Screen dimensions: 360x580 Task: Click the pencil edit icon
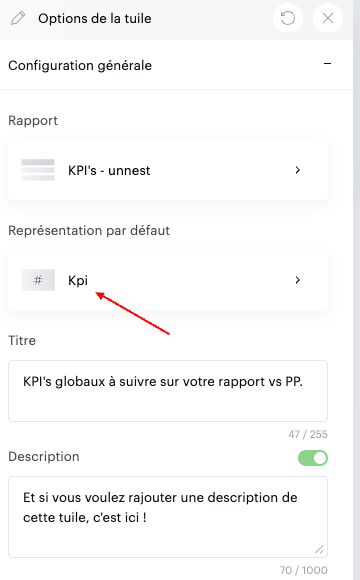tap(18, 18)
